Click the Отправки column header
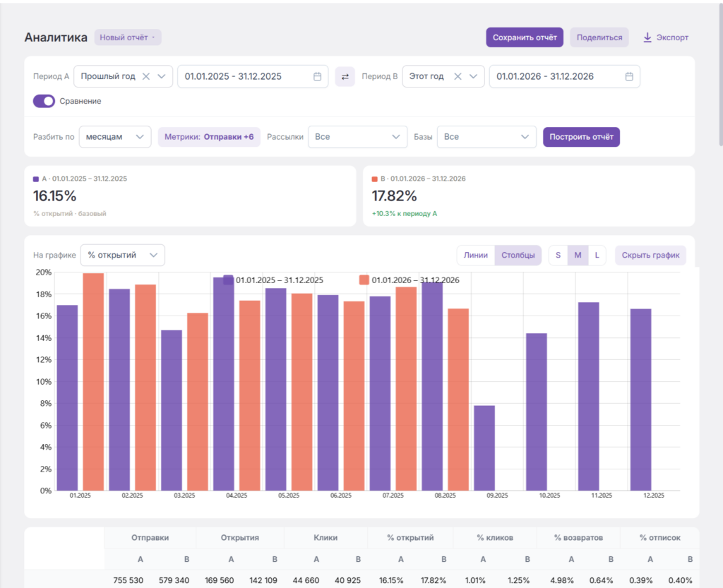The height and width of the screenshot is (588, 723). [150, 538]
